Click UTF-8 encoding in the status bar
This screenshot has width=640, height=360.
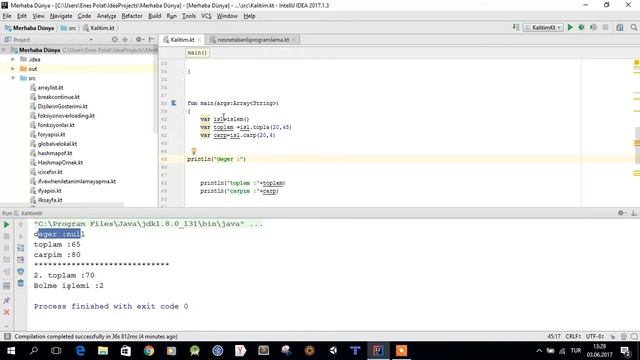[595, 336]
